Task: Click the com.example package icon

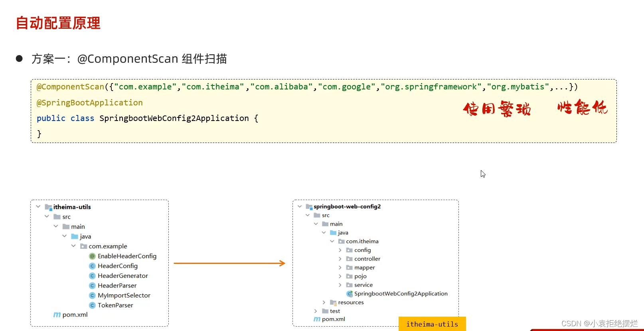Action: [x=83, y=246]
